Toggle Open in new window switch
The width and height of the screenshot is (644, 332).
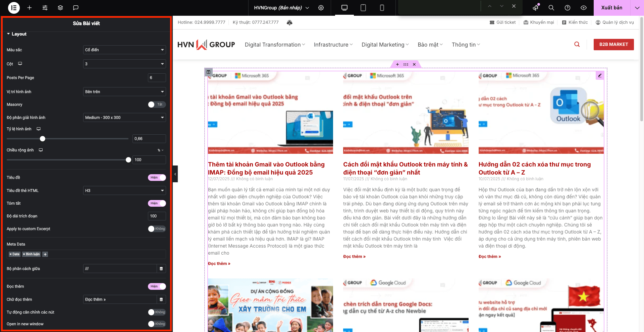157,324
